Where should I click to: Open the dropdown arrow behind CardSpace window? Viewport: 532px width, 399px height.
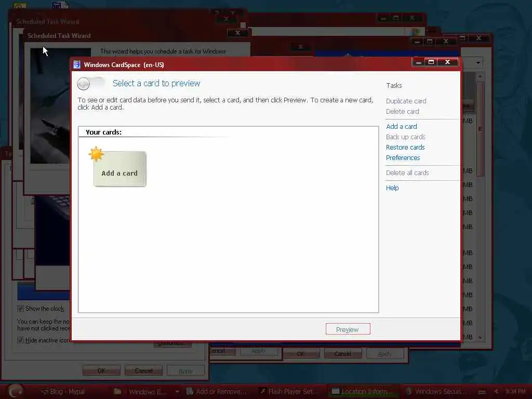[x=478, y=63]
